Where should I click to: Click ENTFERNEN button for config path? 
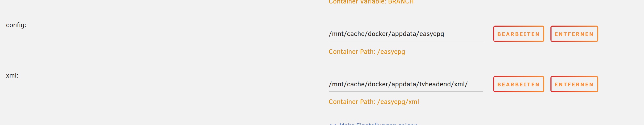[574, 34]
